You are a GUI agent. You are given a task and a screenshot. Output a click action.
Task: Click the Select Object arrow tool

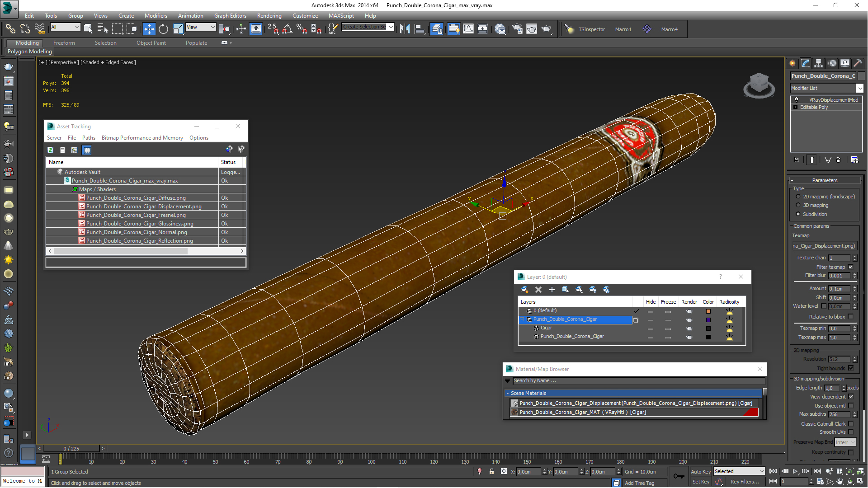click(x=88, y=29)
